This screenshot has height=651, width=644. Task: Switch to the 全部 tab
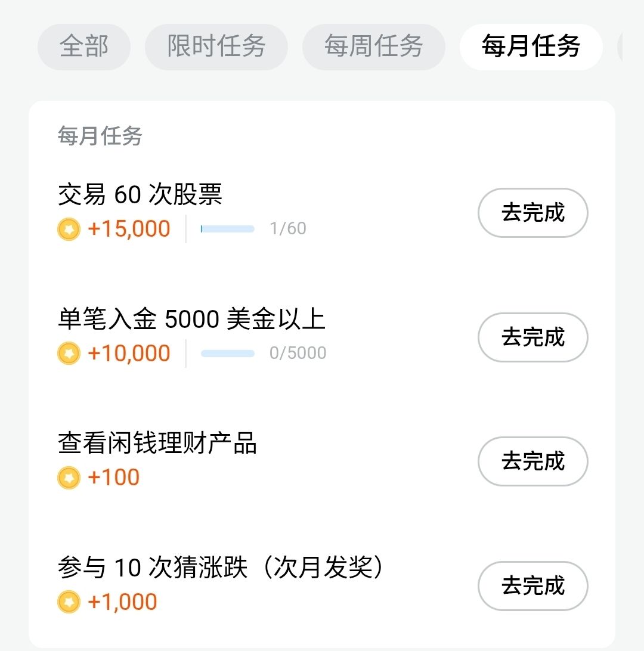pos(84,46)
